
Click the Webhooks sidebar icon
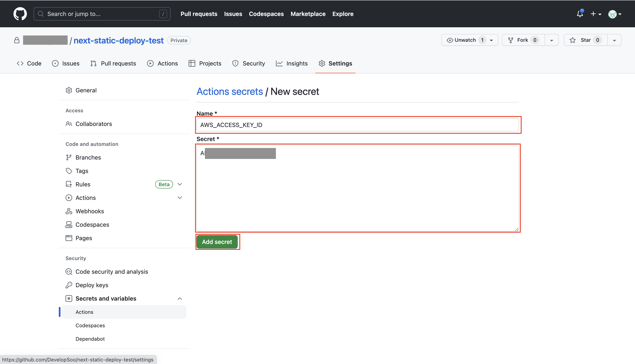click(x=69, y=211)
